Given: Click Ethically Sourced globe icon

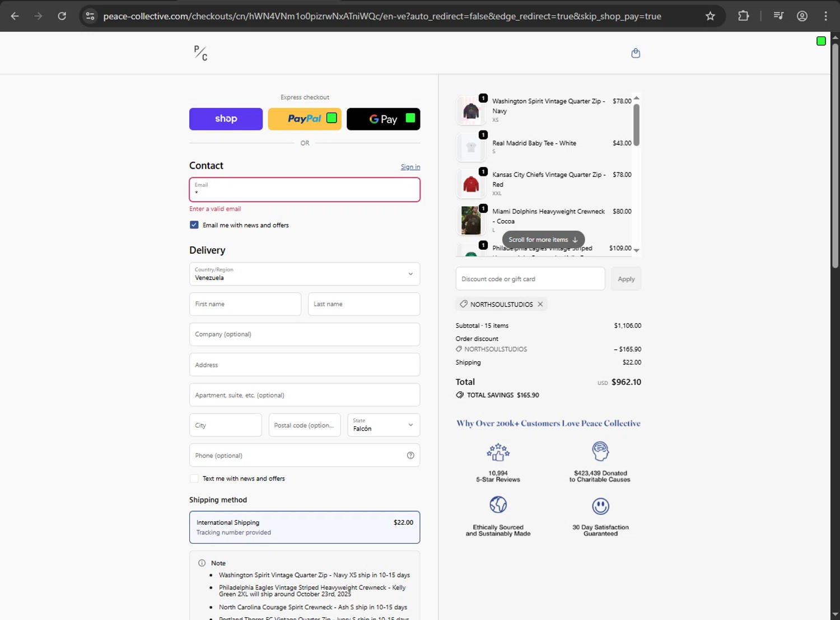Looking at the screenshot, I should coord(498,505).
